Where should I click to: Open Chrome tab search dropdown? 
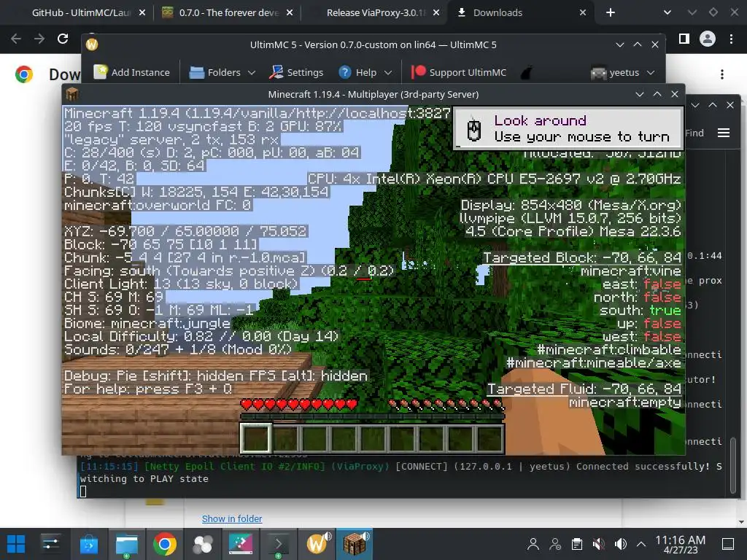click(667, 13)
